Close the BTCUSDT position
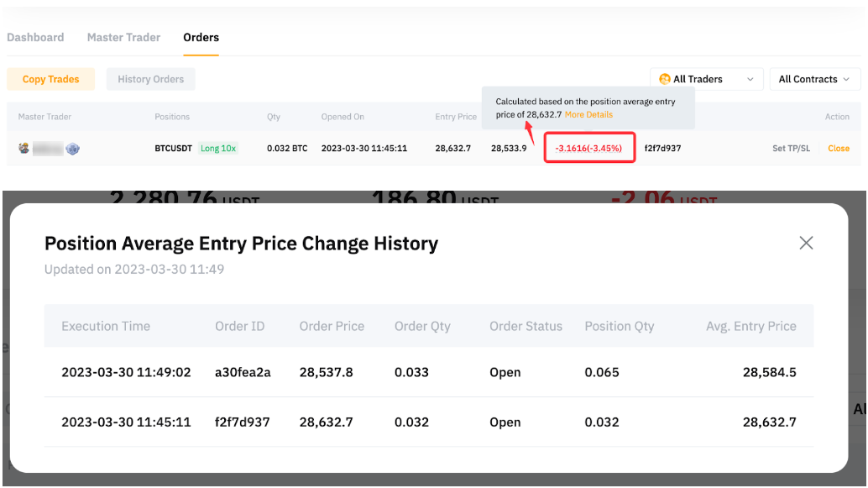868x488 pixels. tap(838, 149)
